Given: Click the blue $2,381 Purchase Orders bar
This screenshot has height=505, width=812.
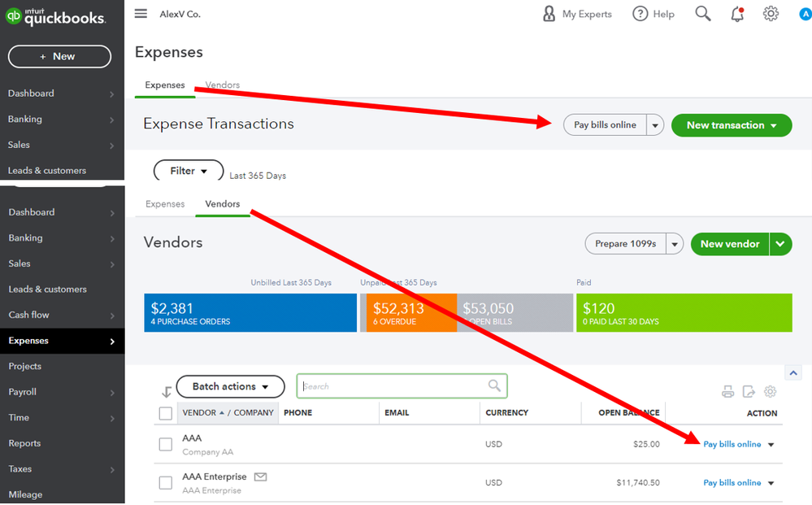Looking at the screenshot, I should (250, 313).
